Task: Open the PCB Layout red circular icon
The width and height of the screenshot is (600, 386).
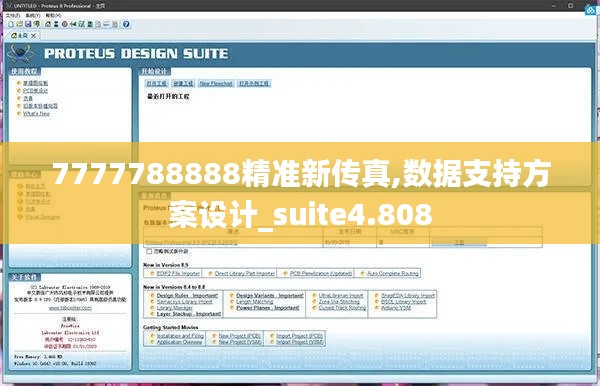Action: point(64,24)
